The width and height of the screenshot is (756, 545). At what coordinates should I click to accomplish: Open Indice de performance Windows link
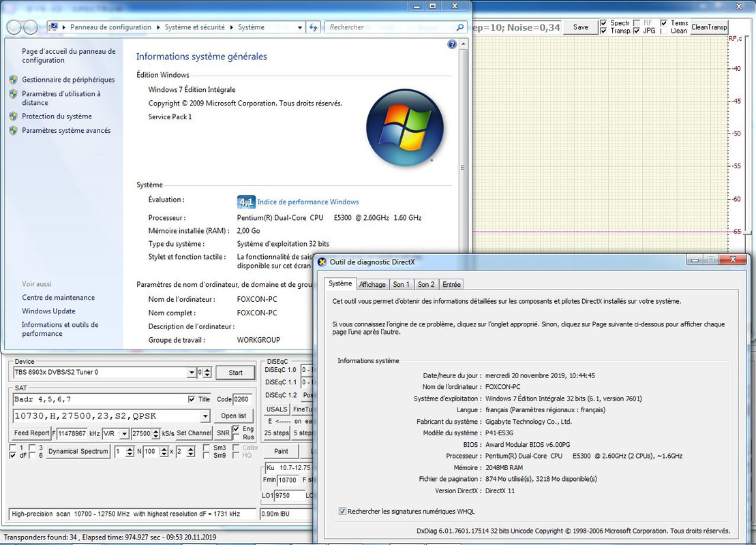[308, 202]
